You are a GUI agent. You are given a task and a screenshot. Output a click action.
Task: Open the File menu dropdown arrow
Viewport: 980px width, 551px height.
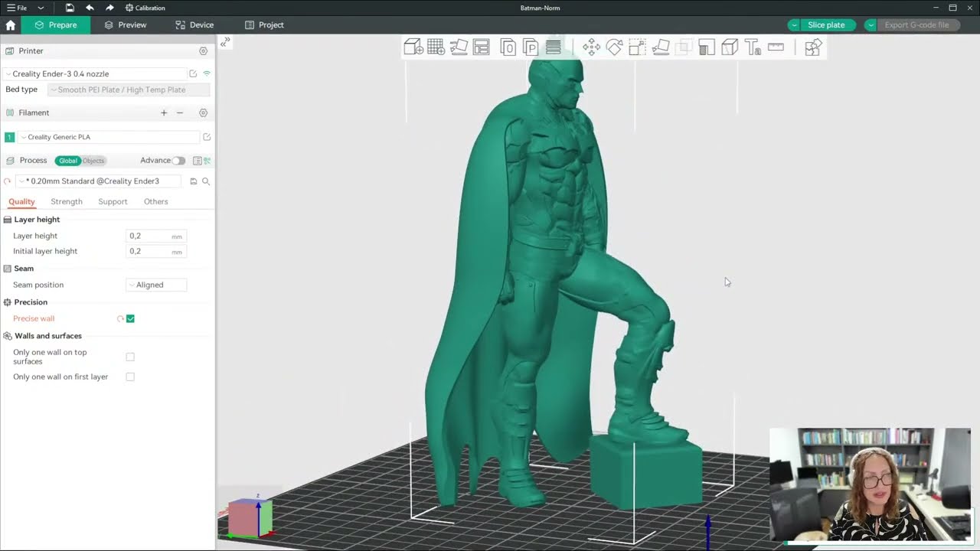41,8
